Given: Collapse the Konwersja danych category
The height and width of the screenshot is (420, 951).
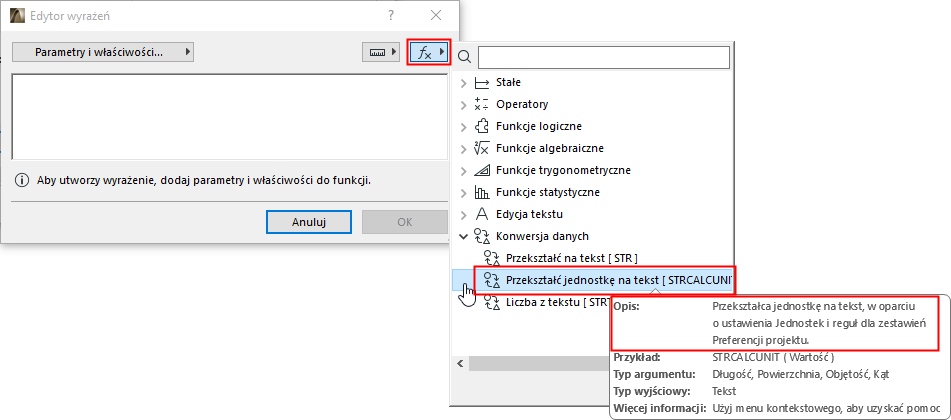Looking at the screenshot, I should tap(463, 236).
